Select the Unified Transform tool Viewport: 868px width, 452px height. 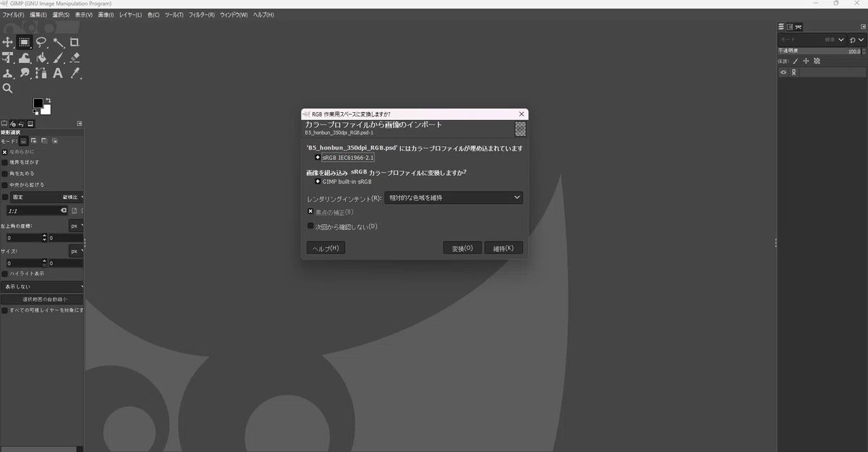[x=7, y=58]
